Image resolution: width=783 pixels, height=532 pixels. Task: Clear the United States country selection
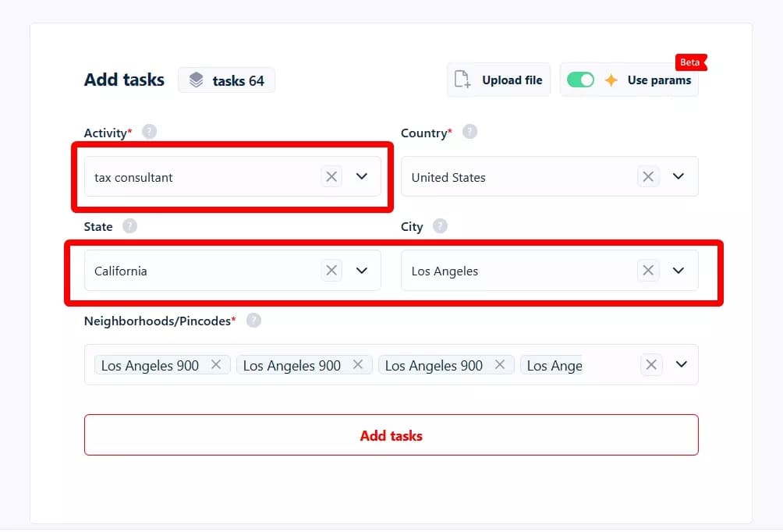648,176
